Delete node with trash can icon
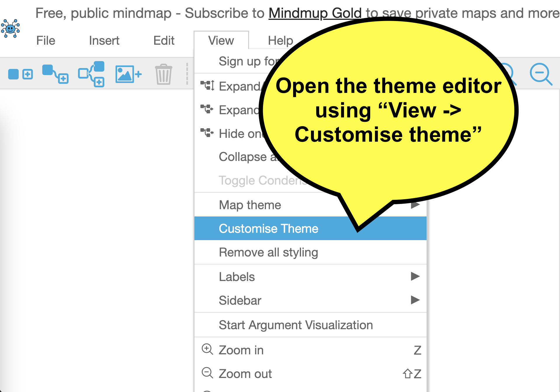 tap(164, 74)
